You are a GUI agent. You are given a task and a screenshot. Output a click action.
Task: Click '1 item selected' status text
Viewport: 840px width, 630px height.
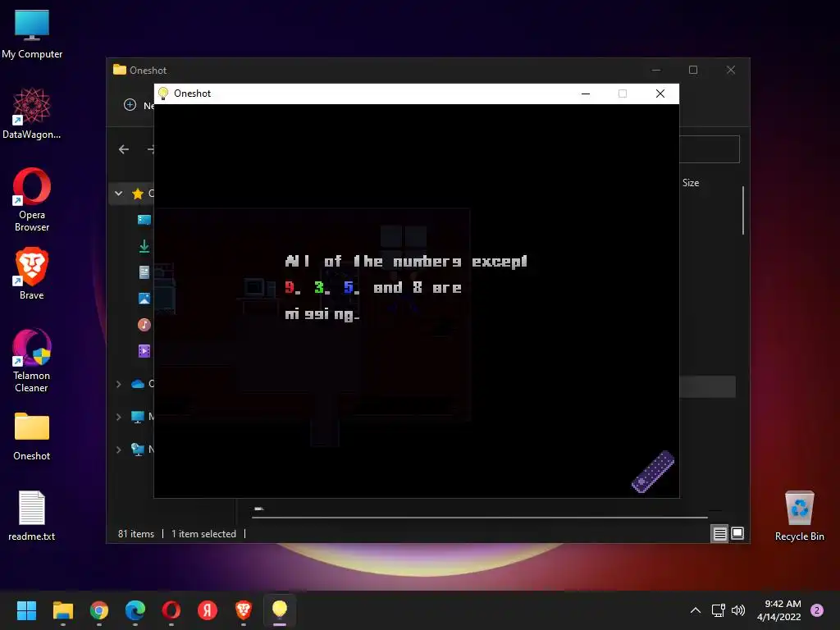203,533
